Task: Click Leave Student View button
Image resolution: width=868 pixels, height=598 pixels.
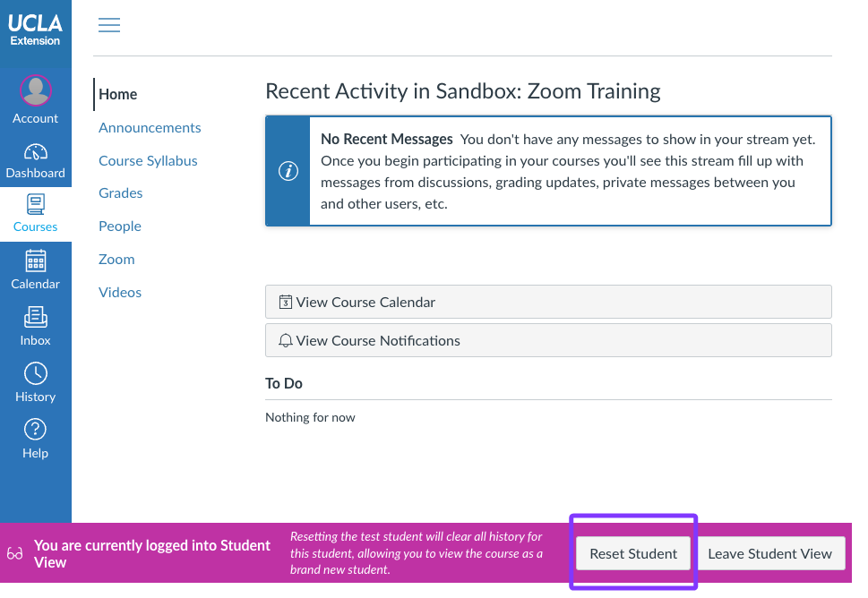Action: tap(769, 553)
